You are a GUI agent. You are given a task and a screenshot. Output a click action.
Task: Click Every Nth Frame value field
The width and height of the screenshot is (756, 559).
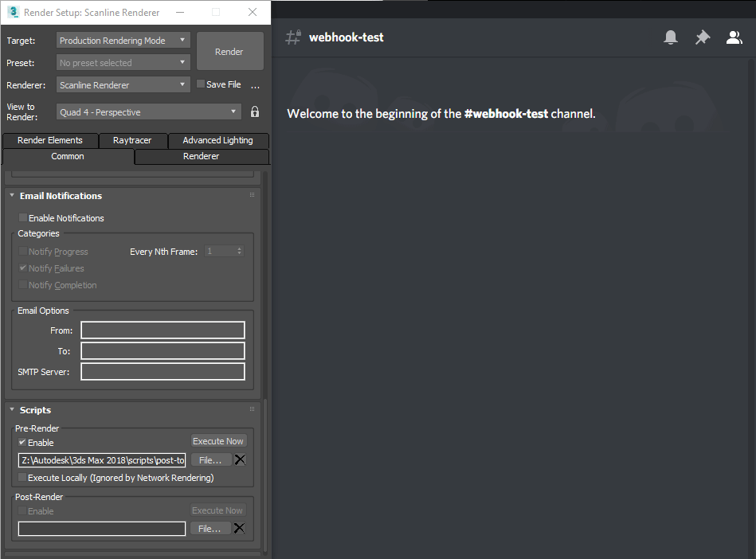[x=220, y=251]
